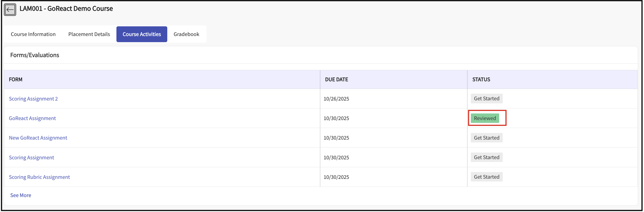Open the Scoring Rubric Assignment link

point(39,177)
